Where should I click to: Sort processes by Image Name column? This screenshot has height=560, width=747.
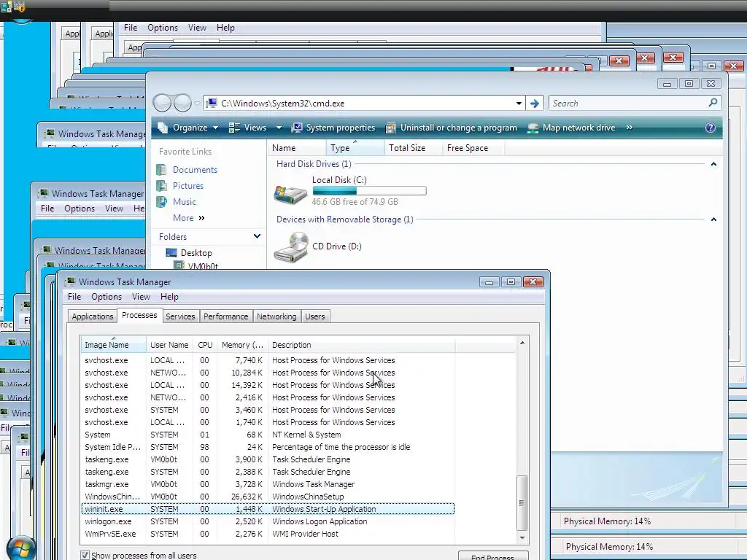[x=113, y=345]
